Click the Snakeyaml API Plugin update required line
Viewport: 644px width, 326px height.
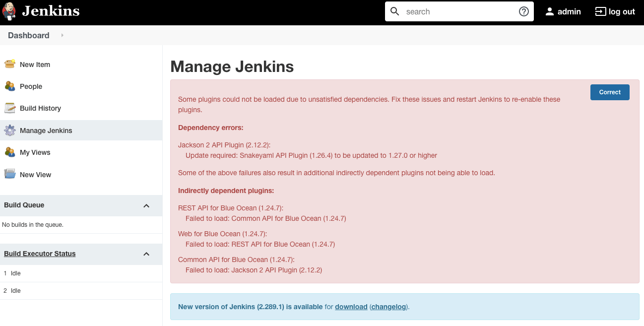coord(311,155)
